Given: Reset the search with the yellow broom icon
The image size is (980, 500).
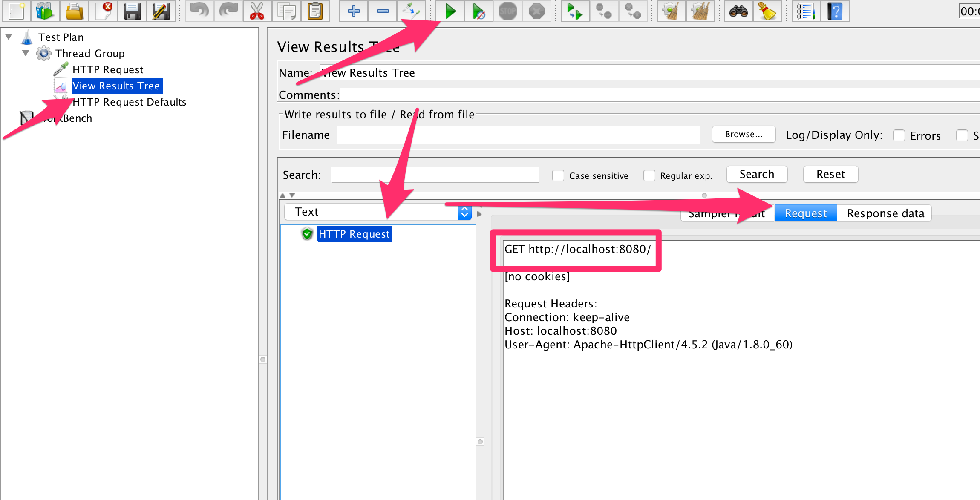Looking at the screenshot, I should [x=767, y=11].
